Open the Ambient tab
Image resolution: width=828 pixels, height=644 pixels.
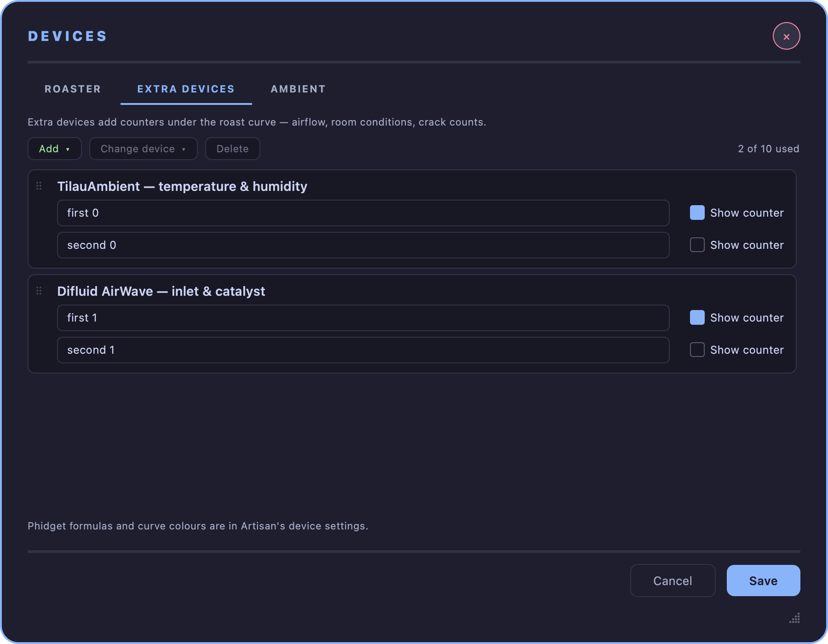pyautogui.click(x=298, y=89)
